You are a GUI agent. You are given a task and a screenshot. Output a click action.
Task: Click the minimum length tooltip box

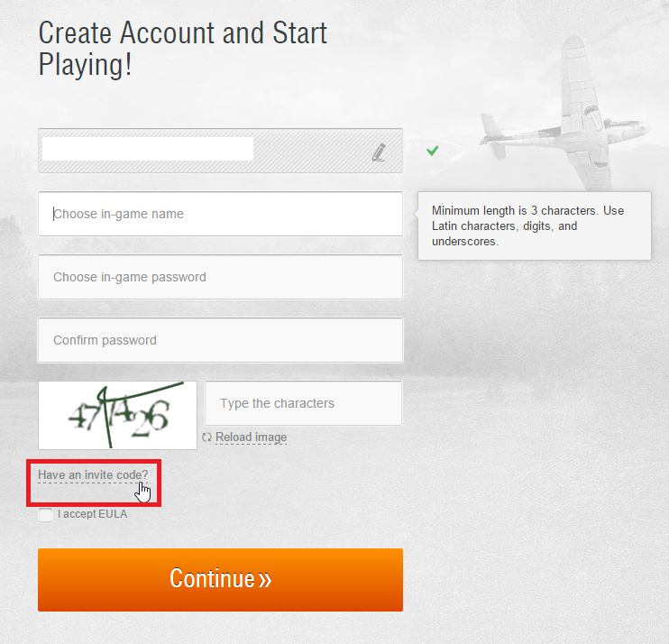tap(534, 225)
